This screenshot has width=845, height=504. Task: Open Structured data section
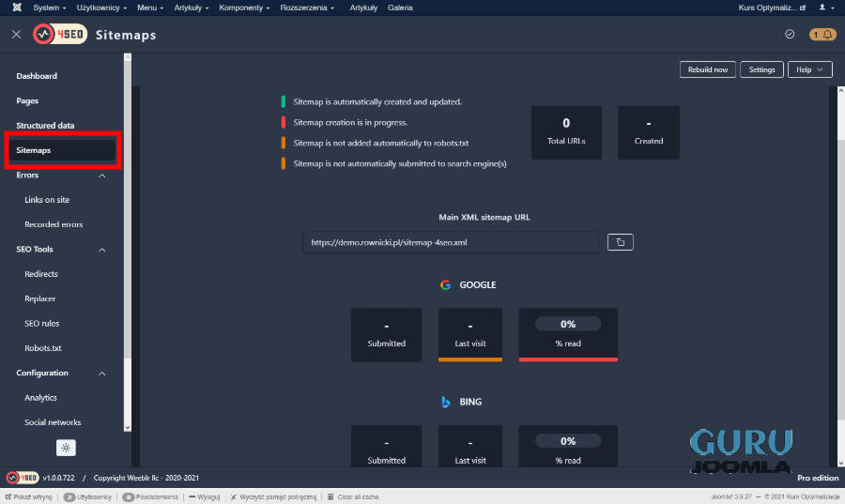click(45, 126)
